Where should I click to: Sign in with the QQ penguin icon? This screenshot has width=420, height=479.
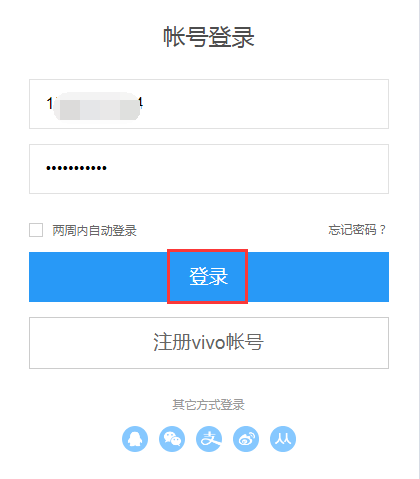tap(135, 439)
